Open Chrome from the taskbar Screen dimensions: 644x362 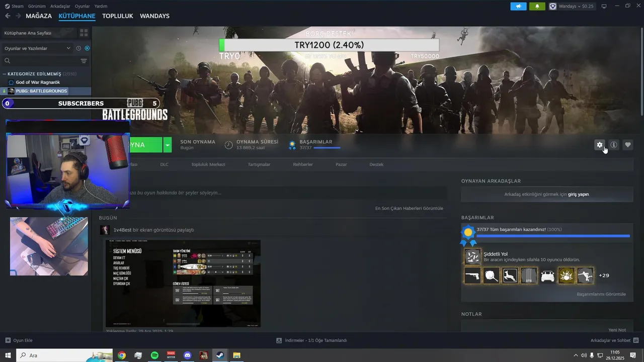(x=122, y=355)
